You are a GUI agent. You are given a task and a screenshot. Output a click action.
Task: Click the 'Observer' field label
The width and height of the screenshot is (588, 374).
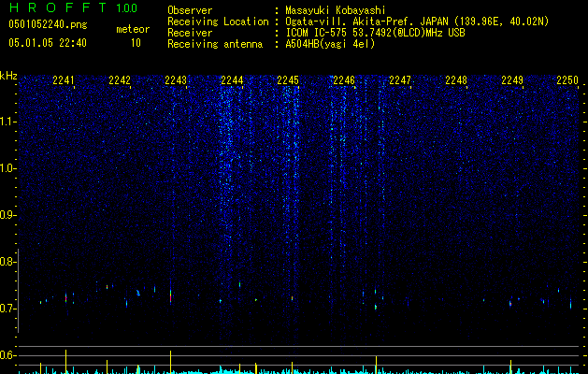190,10
